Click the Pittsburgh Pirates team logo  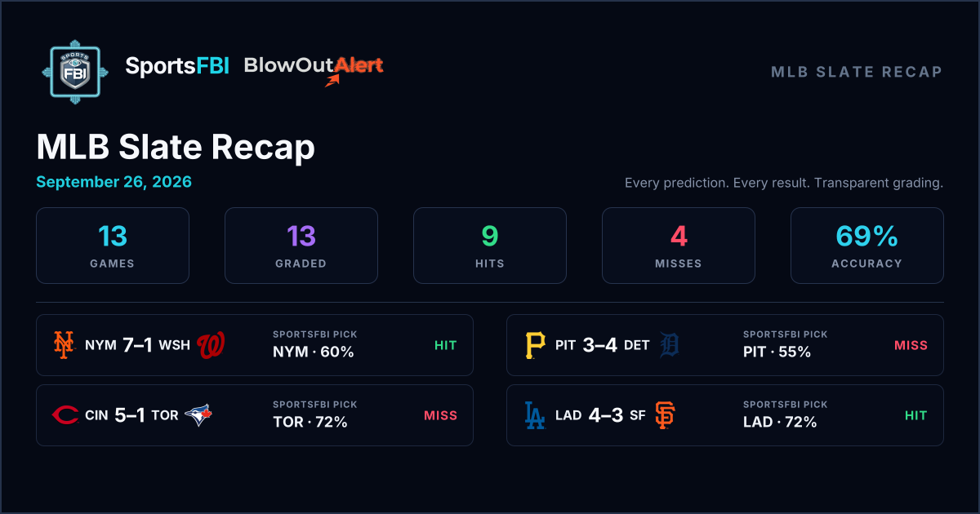[x=535, y=345]
